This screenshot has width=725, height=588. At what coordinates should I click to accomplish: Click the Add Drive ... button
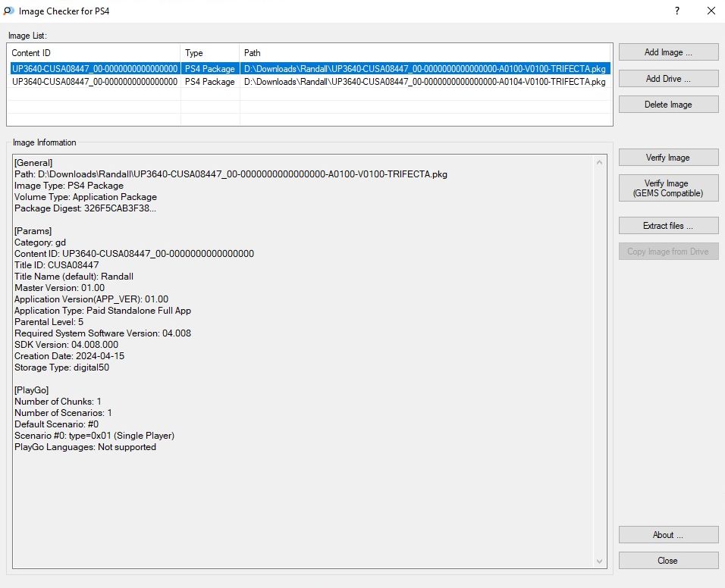[668, 79]
